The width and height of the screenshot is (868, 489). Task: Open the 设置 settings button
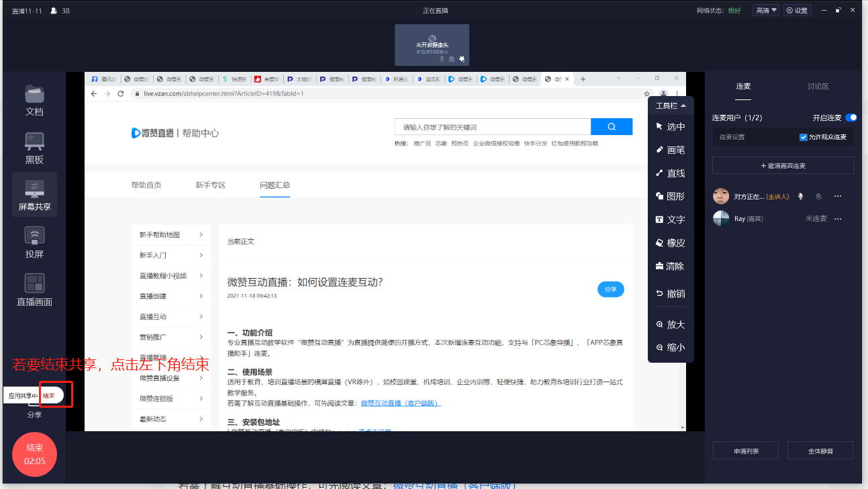click(798, 10)
